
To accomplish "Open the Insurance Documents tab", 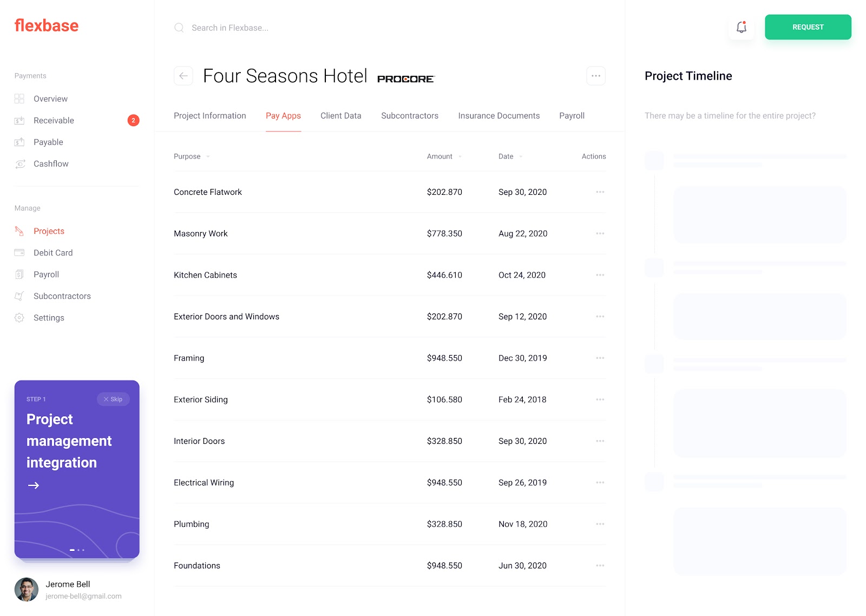I will tap(499, 116).
